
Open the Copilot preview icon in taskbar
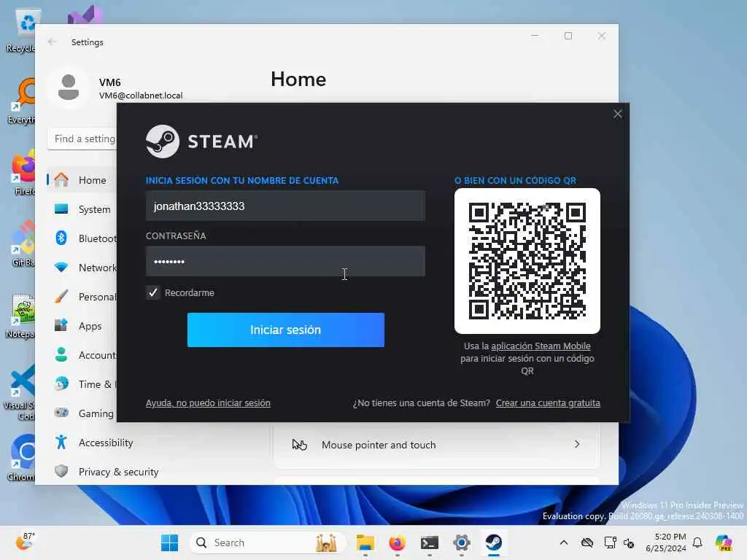[724, 542]
